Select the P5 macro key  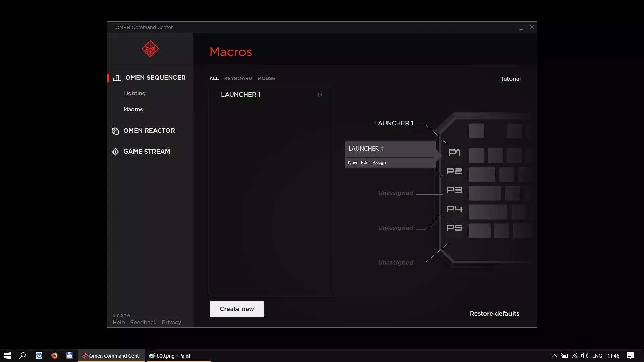pos(454,228)
